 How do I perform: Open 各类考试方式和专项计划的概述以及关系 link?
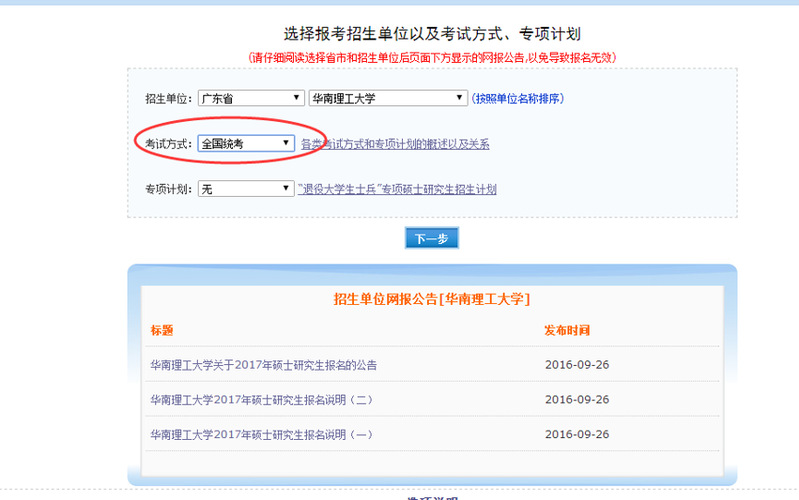(x=395, y=144)
